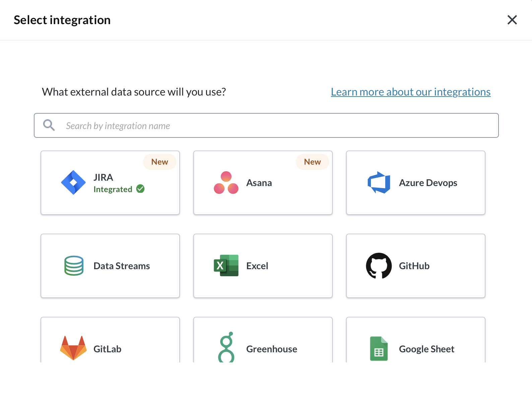
Task: Click the Google Sheet label text
Action: 426,349
